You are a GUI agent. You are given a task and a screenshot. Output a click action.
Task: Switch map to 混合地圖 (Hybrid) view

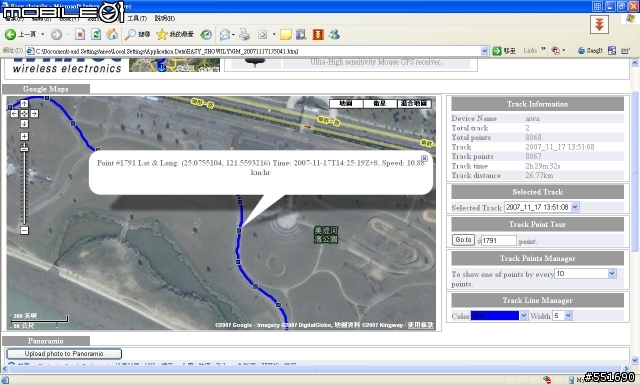click(x=414, y=103)
